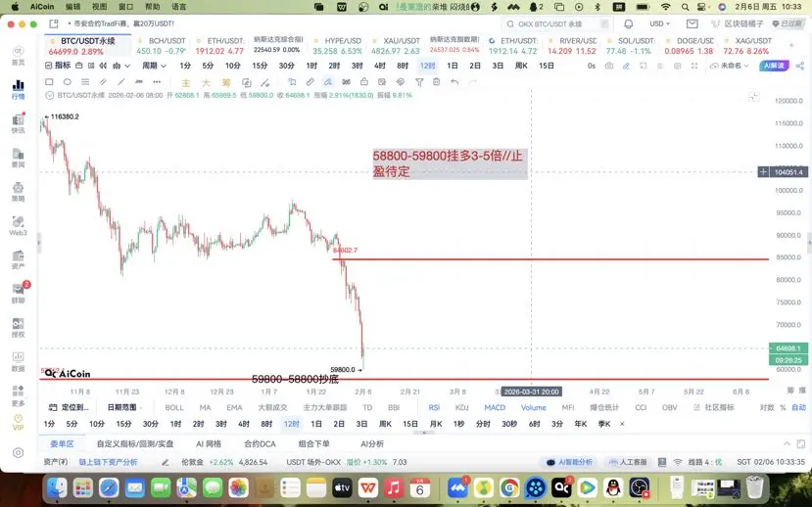Toggle the RSI indicator
The width and height of the screenshot is (812, 507).
pos(434,407)
